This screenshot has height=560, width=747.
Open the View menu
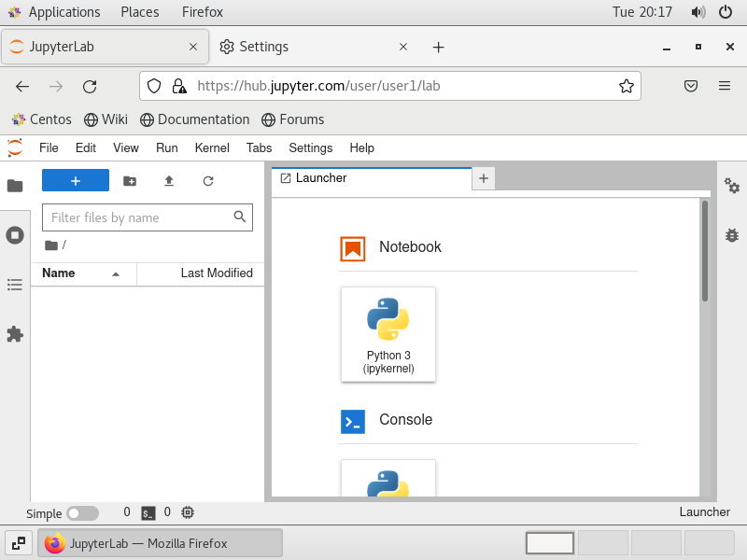(126, 148)
